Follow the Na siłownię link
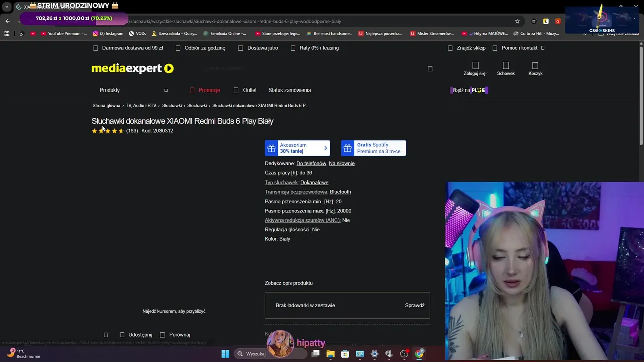644x362 pixels. pyautogui.click(x=342, y=163)
